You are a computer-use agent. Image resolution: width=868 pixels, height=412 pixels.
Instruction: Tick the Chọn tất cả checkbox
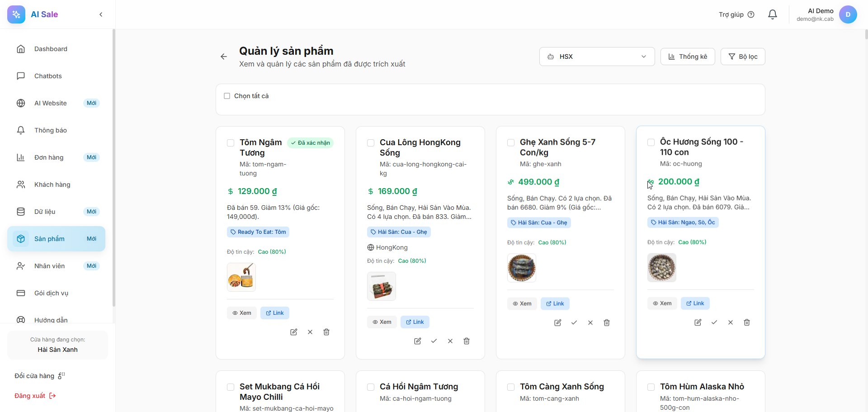tap(227, 96)
